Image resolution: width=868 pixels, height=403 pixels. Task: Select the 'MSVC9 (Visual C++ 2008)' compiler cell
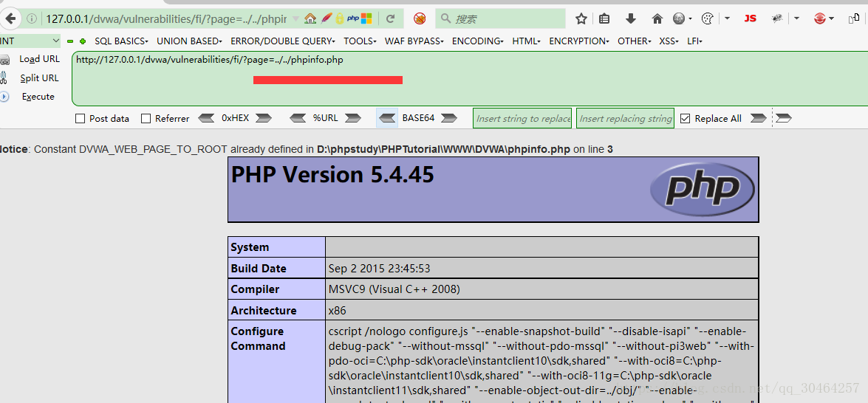(542, 289)
